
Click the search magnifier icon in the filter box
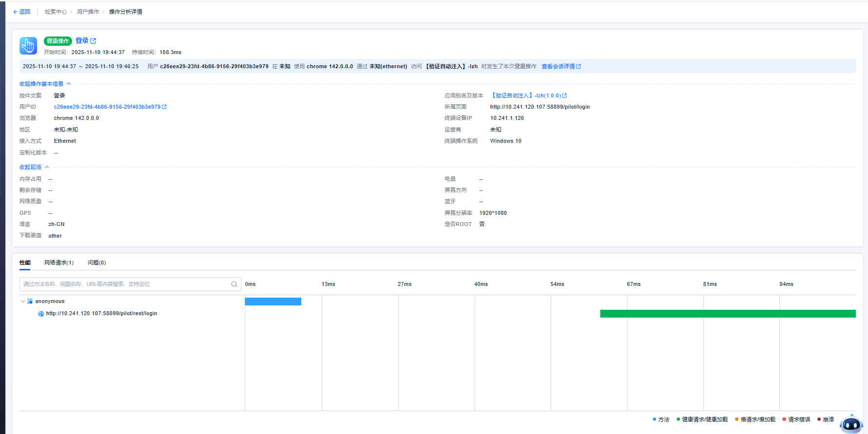tap(234, 284)
